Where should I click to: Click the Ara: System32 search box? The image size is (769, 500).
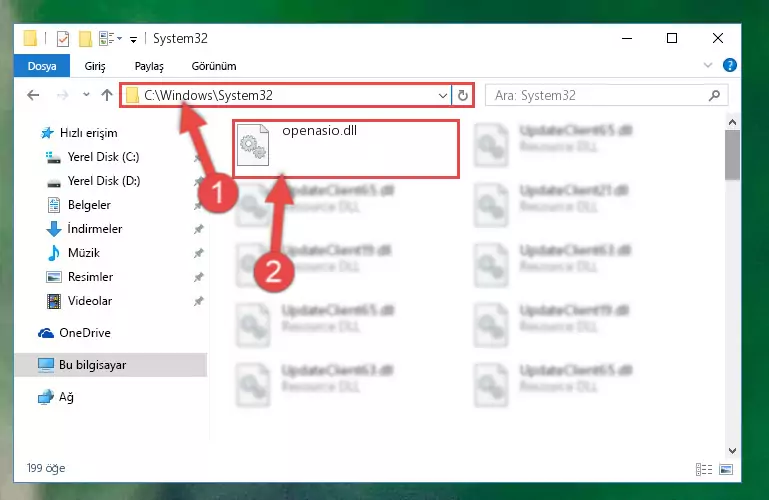(x=607, y=95)
